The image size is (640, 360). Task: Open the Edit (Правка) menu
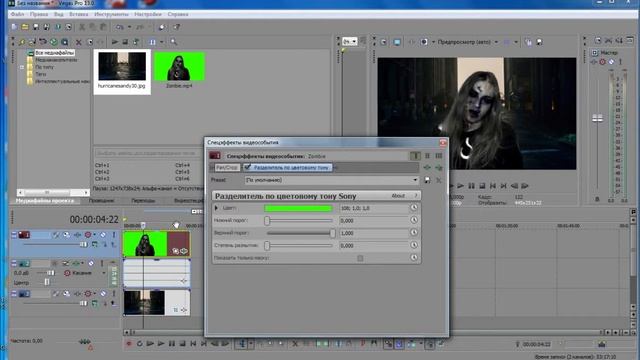39,14
